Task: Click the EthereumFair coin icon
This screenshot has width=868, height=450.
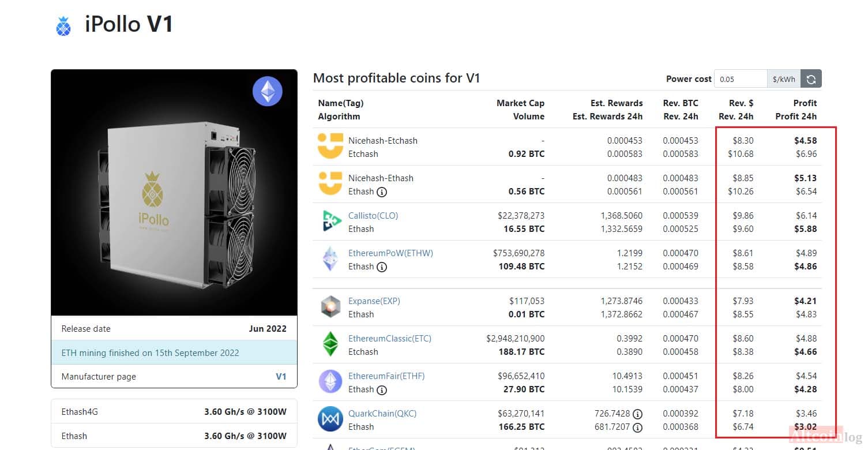Action: click(330, 382)
